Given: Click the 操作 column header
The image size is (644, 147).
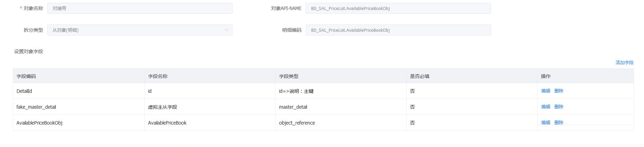Looking at the screenshot, I should click(x=546, y=76).
